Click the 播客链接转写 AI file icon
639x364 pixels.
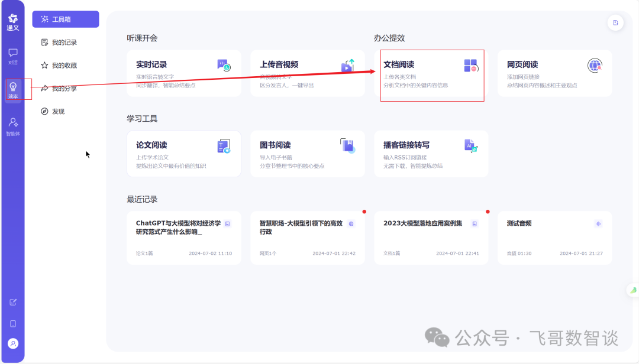471,146
